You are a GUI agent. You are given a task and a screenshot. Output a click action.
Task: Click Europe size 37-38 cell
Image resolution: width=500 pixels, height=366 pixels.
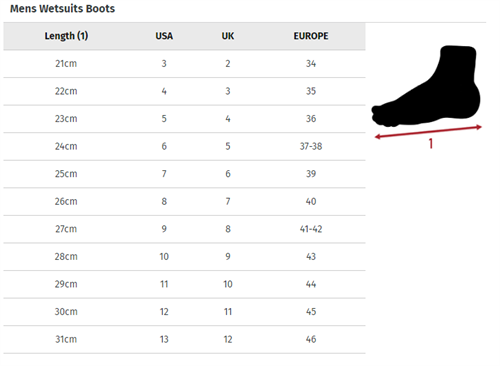tap(311, 146)
